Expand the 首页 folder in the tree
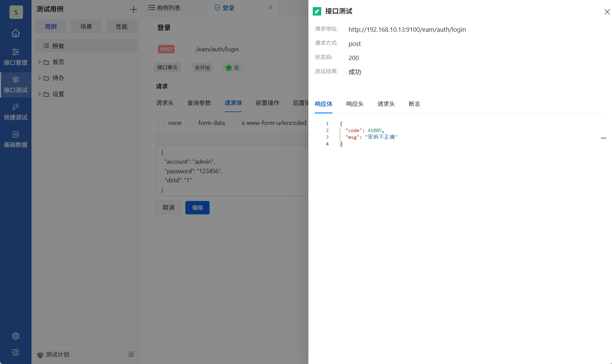 [x=39, y=62]
